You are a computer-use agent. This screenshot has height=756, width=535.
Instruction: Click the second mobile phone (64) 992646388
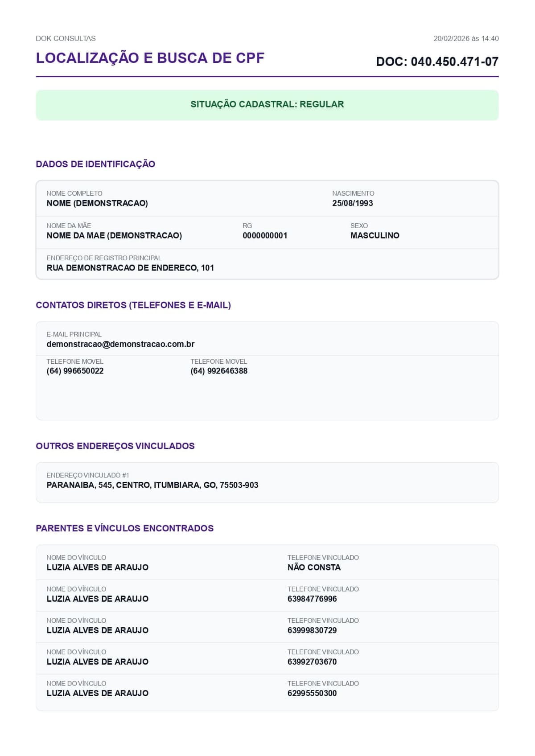click(219, 371)
